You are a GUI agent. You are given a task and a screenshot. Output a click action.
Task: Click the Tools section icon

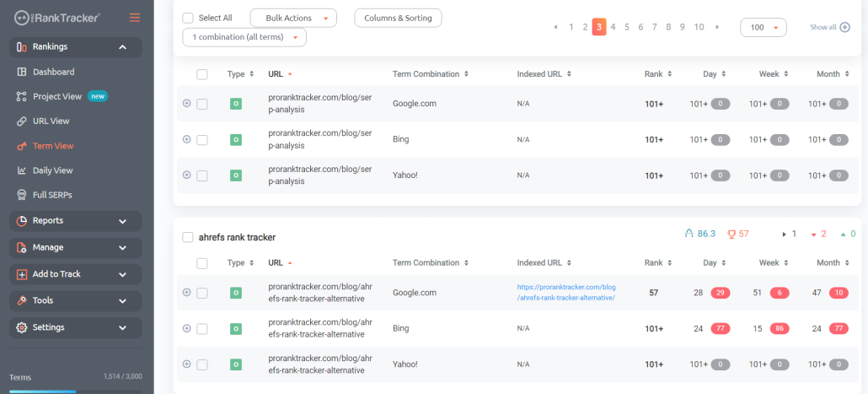[x=22, y=301]
